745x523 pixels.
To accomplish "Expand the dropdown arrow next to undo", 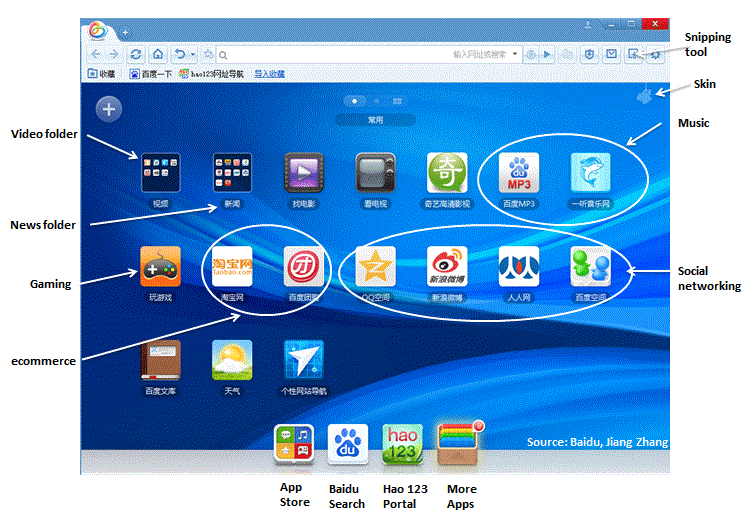I will tap(192, 54).
